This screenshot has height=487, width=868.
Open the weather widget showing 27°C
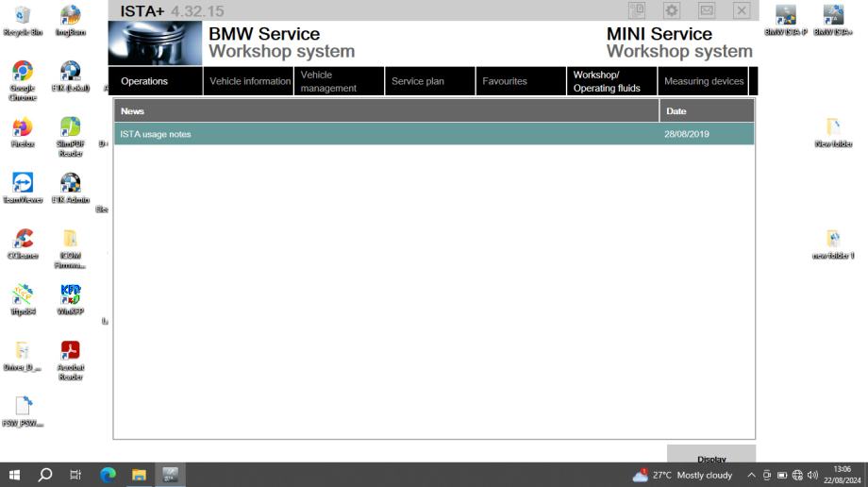(x=682, y=475)
